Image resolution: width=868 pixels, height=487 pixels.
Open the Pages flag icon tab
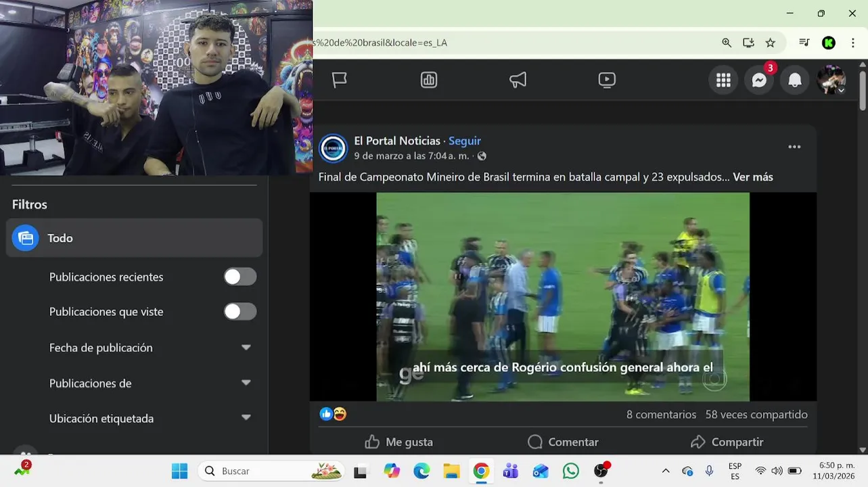[x=340, y=80]
